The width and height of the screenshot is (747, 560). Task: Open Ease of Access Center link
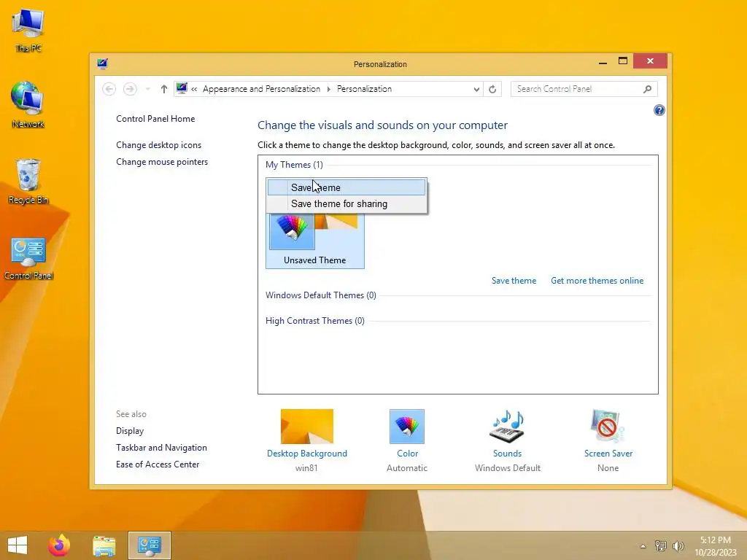158,464
